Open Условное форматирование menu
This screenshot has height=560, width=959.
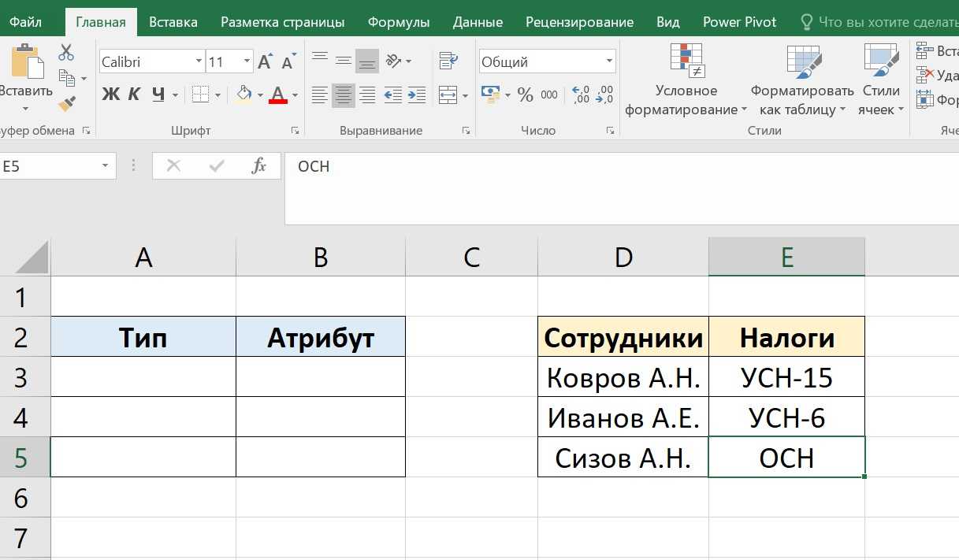686,80
